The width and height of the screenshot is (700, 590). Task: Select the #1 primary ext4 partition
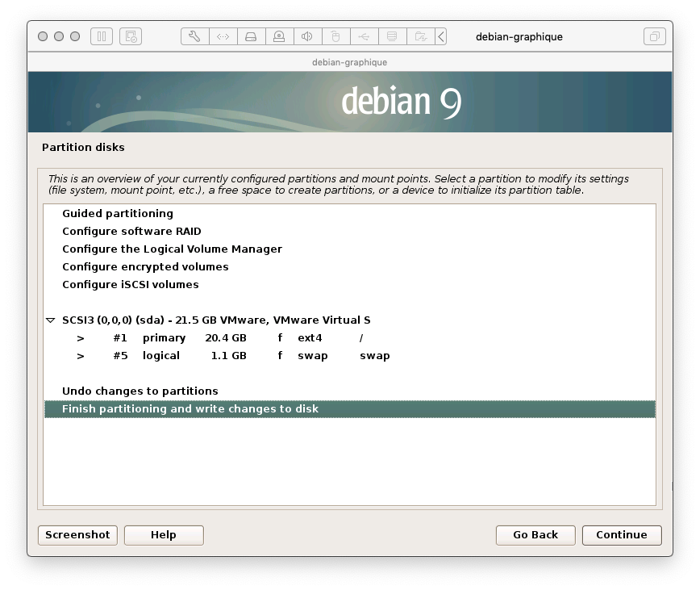[349, 338]
